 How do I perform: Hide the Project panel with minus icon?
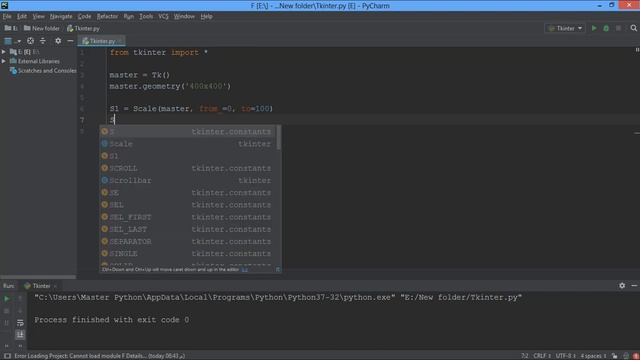click(x=70, y=41)
